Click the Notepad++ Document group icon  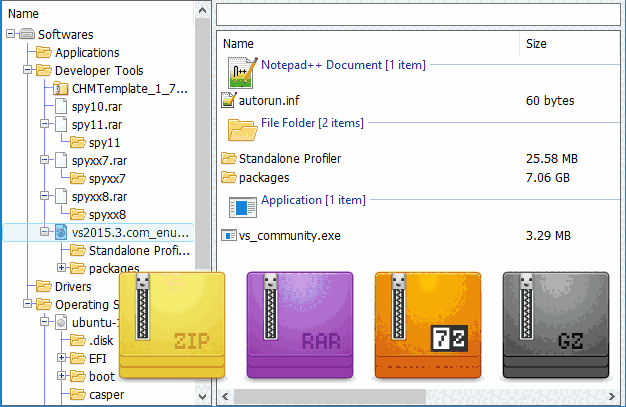(x=243, y=73)
